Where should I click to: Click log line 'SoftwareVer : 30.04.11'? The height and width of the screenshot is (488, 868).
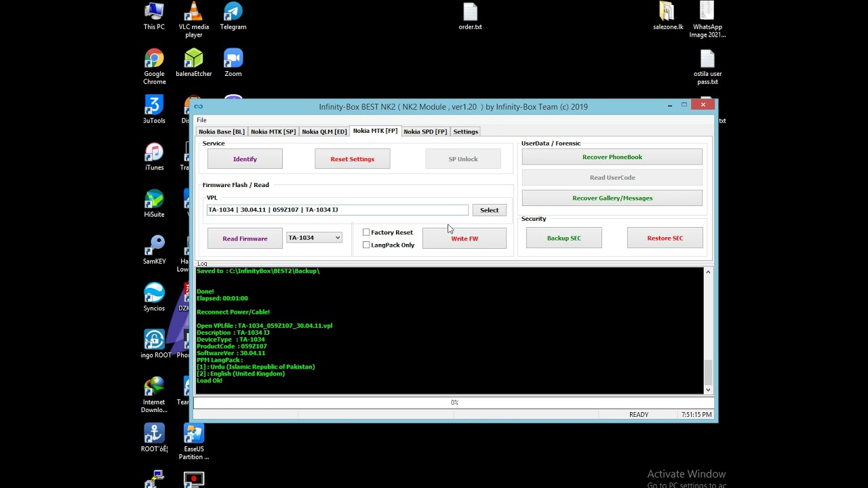pos(231,353)
